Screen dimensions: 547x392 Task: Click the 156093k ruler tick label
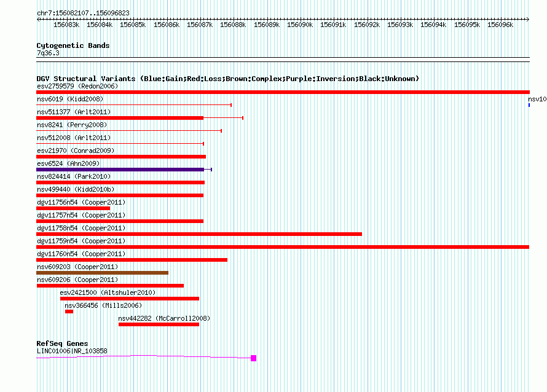(x=399, y=25)
